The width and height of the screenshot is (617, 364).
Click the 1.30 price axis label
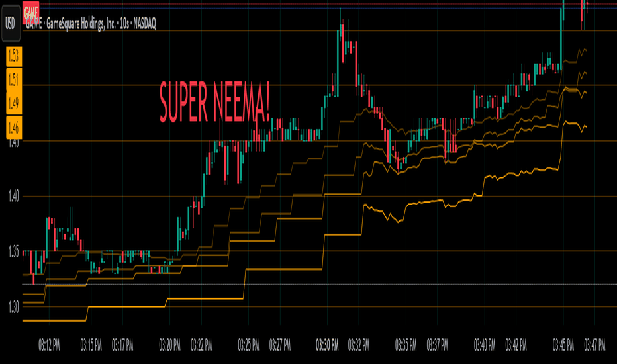click(x=13, y=307)
